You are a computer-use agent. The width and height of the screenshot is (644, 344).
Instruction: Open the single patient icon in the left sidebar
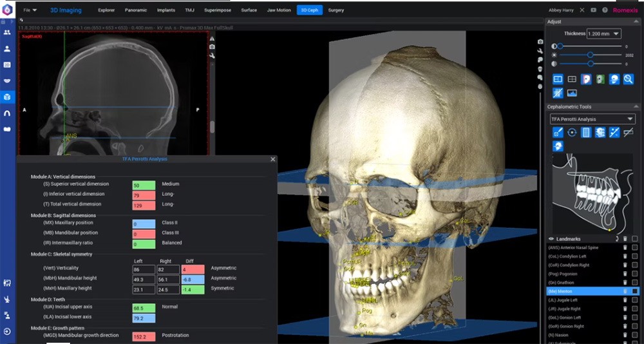point(7,49)
